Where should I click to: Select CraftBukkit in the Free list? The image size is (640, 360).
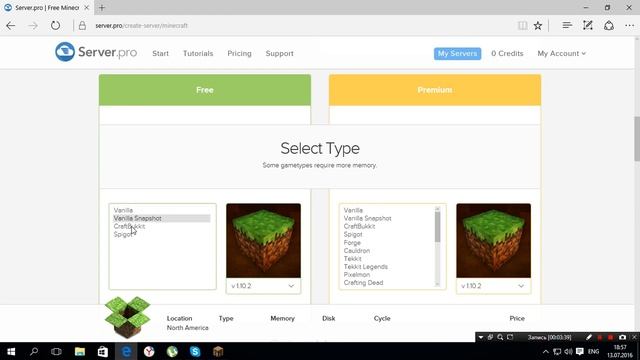point(129,226)
